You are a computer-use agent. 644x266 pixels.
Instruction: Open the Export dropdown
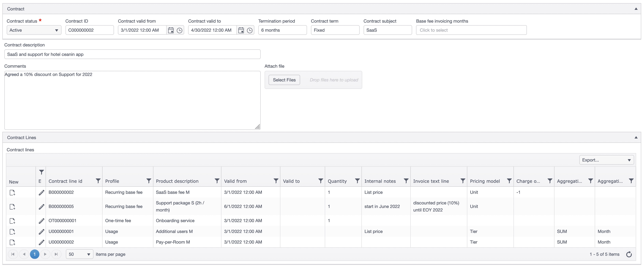[x=606, y=160]
